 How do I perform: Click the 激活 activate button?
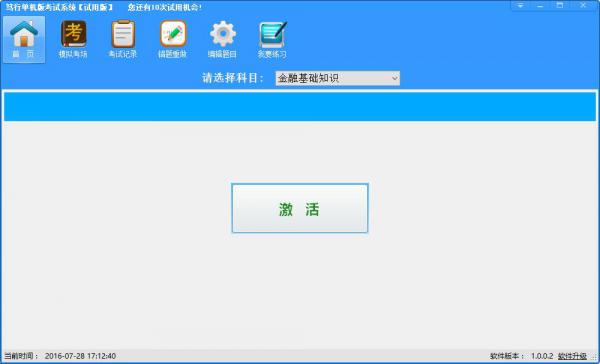[300, 208]
